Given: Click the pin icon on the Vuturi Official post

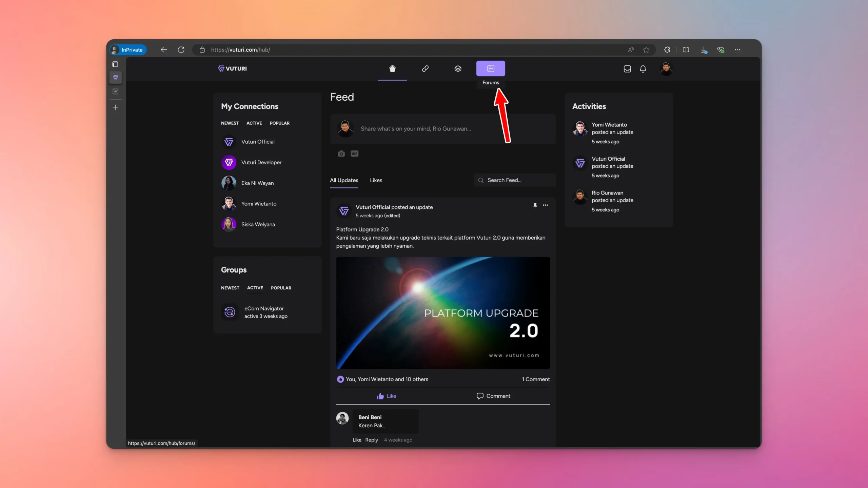Looking at the screenshot, I should point(535,205).
